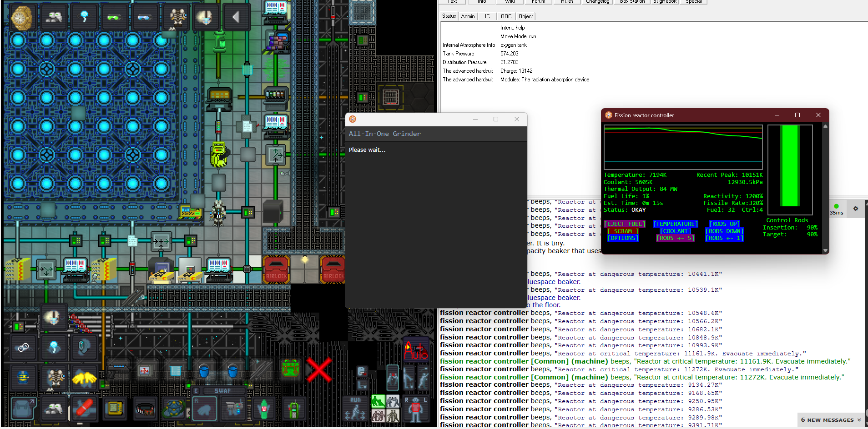The height and width of the screenshot is (429, 868).
Task: Click the green radio pocket slot
Action: pyautogui.click(x=294, y=409)
